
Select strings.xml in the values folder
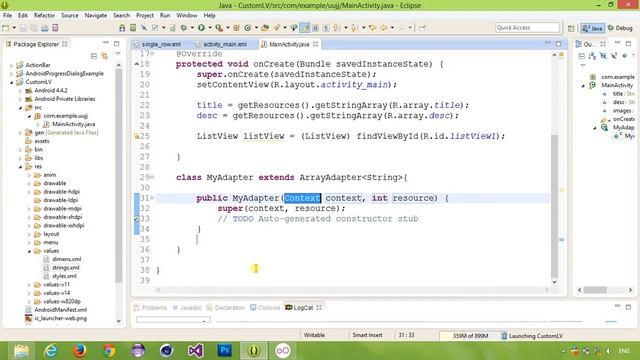65,268
